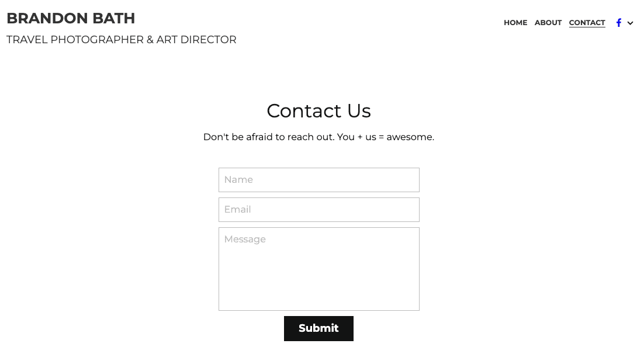Screen dimensions: 644x354
Task: Show more social links via the down arrow
Action: [631, 23]
